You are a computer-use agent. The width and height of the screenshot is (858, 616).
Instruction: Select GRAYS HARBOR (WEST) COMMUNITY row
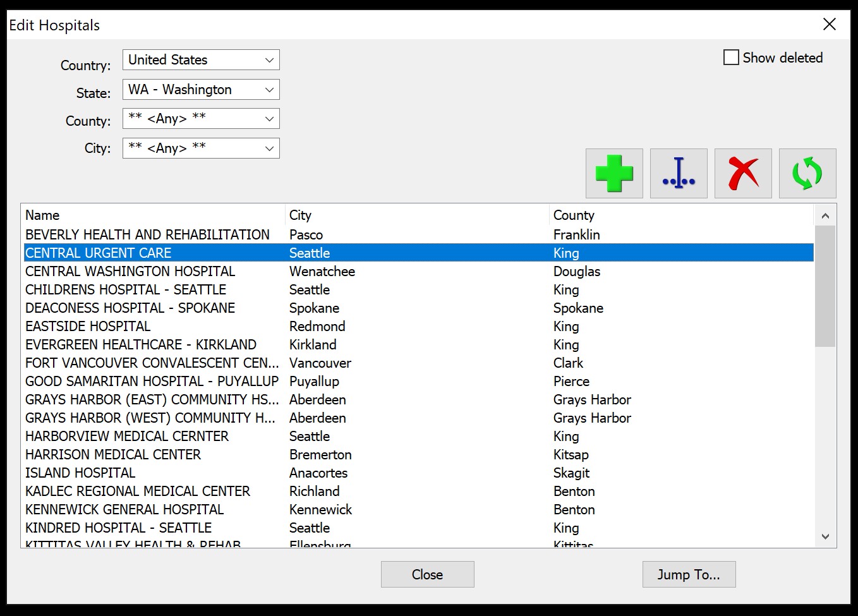418,418
